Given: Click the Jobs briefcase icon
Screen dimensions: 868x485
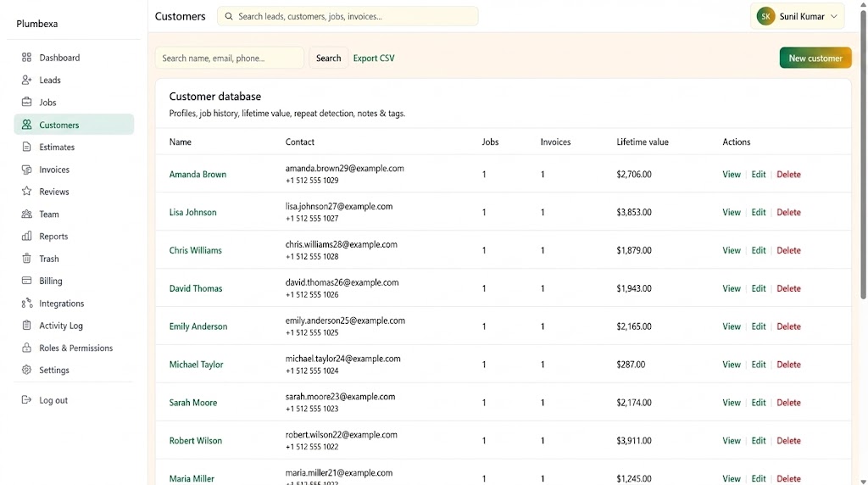Looking at the screenshot, I should pyautogui.click(x=26, y=102).
